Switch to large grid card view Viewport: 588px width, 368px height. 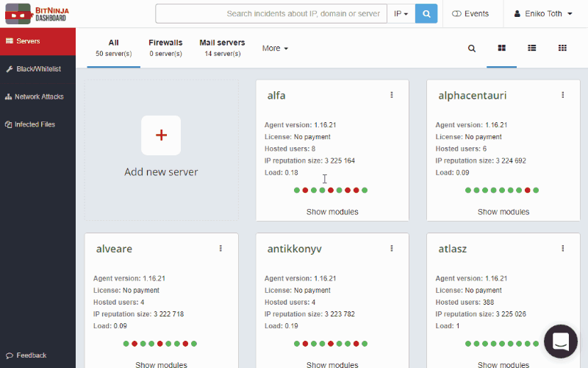click(502, 49)
